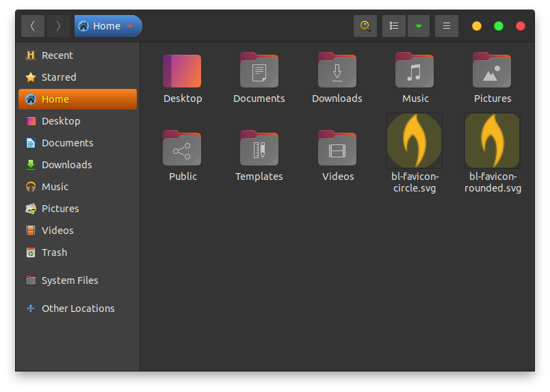Select bl-favicon-circle.svg thumbnail

tap(415, 140)
